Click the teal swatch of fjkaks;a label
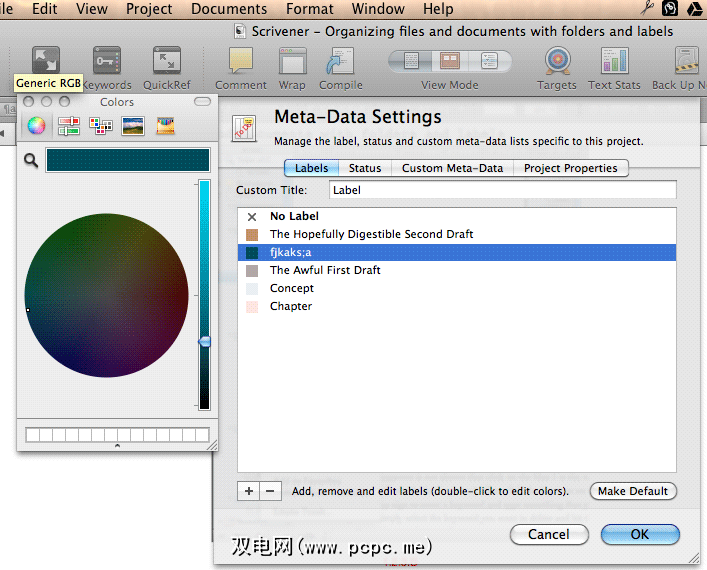707x570 pixels. (x=252, y=253)
